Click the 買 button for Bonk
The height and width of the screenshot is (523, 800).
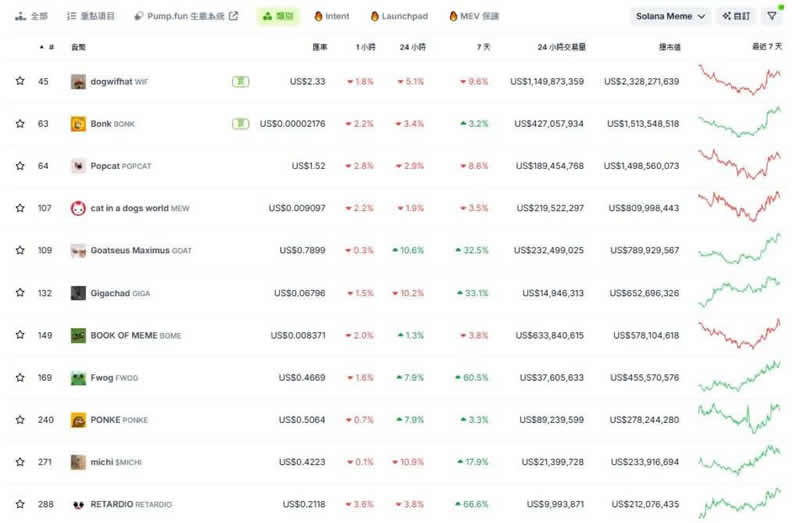pyautogui.click(x=240, y=124)
